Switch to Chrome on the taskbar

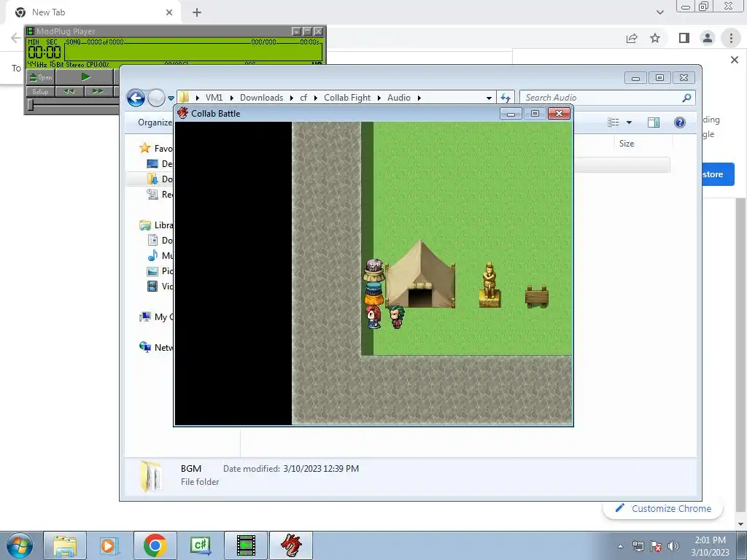point(155,545)
